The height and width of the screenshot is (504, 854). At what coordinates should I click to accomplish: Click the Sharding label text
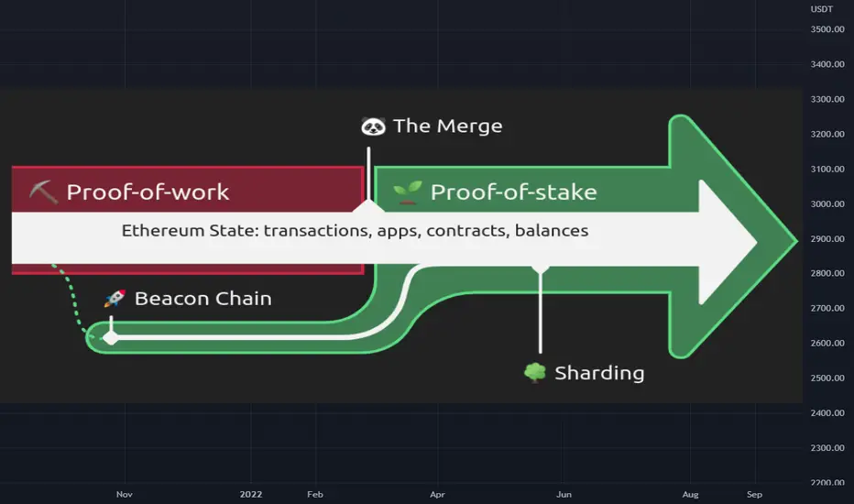click(x=599, y=373)
